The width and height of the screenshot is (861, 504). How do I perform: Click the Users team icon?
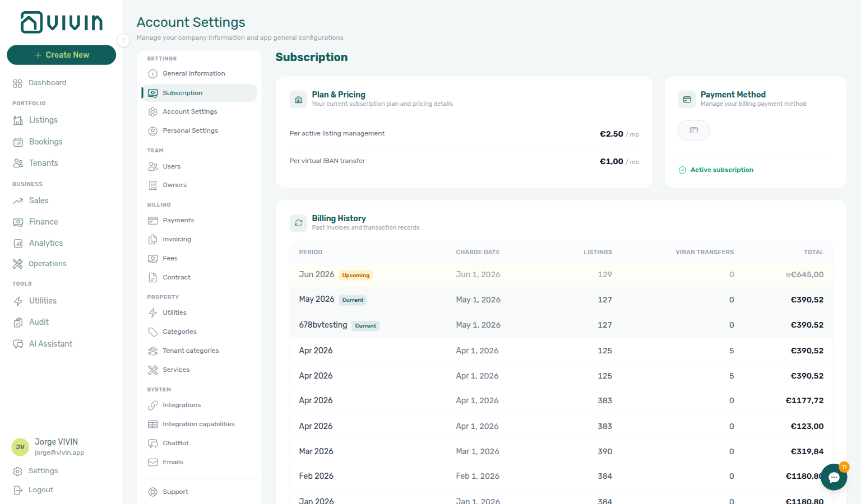[x=152, y=167]
